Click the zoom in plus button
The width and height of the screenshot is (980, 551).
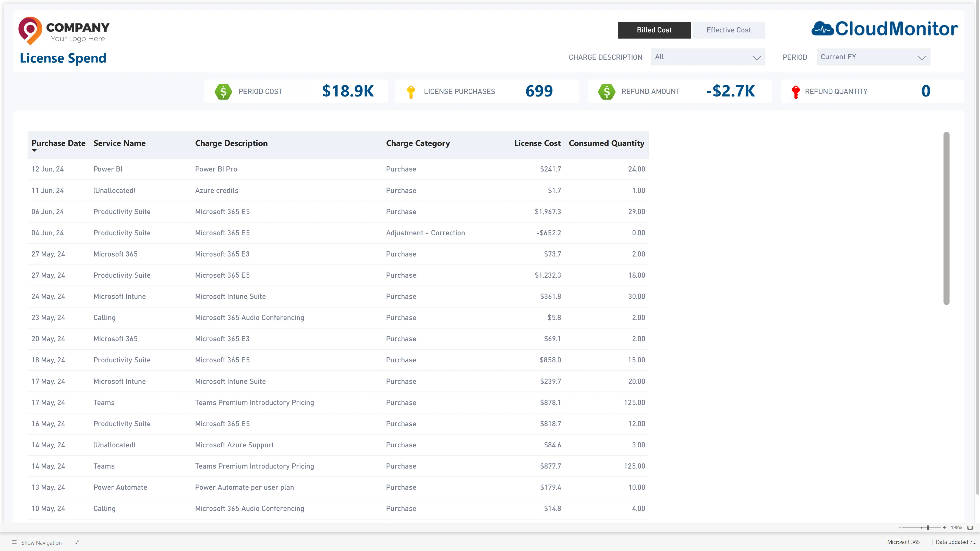click(944, 528)
